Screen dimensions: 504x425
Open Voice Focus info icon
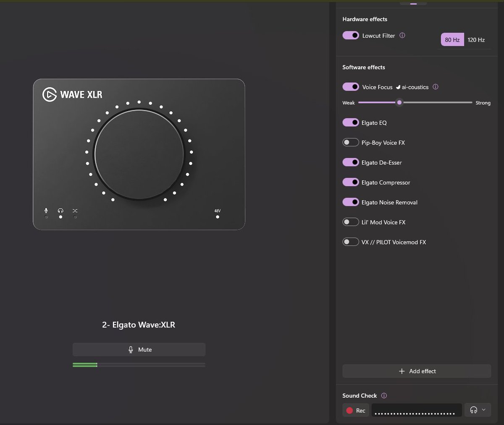click(436, 87)
